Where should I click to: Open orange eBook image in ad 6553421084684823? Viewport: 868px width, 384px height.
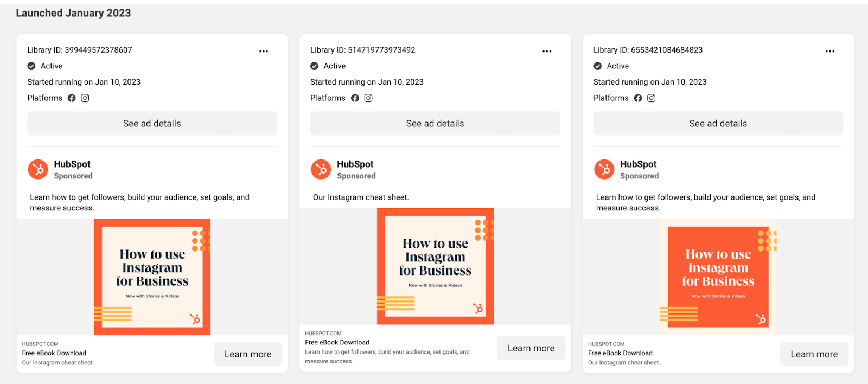pyautogui.click(x=718, y=277)
